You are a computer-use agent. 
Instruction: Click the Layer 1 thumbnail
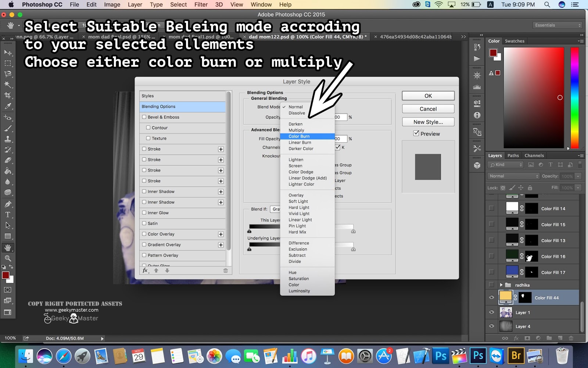click(x=506, y=312)
